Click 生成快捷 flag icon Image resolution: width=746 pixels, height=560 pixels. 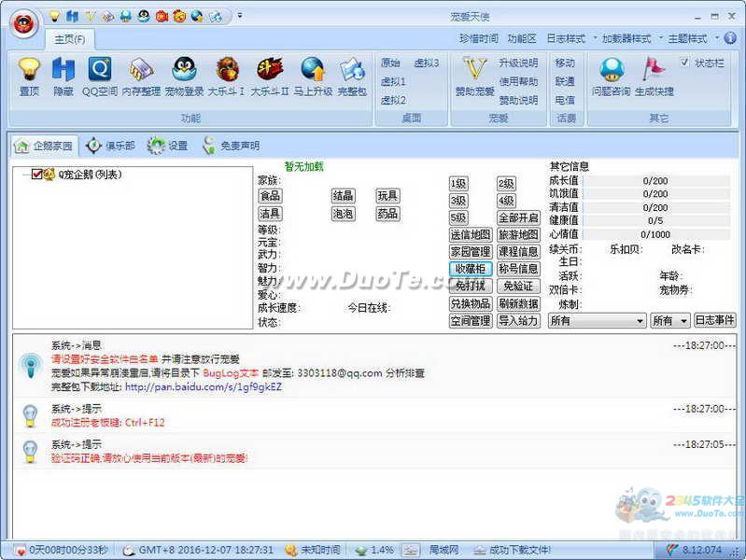pos(654,72)
